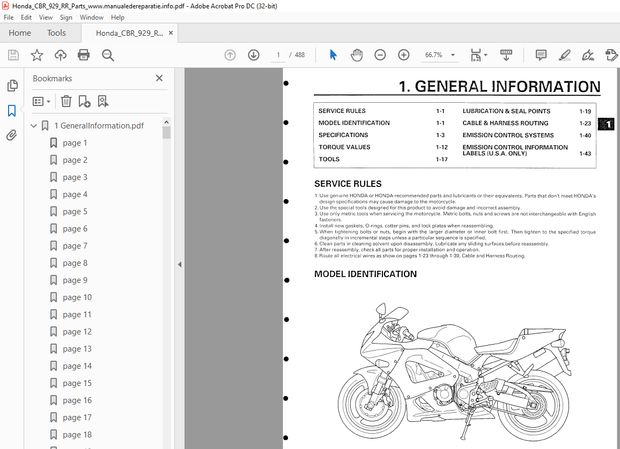620x449 pixels.
Task: Open the Find text magnifier
Action: 108,55
